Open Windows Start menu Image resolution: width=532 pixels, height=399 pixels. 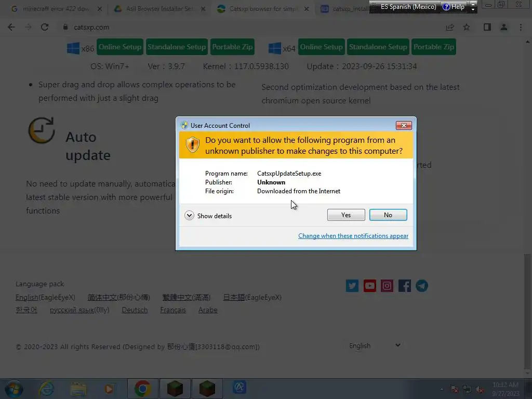tap(14, 389)
